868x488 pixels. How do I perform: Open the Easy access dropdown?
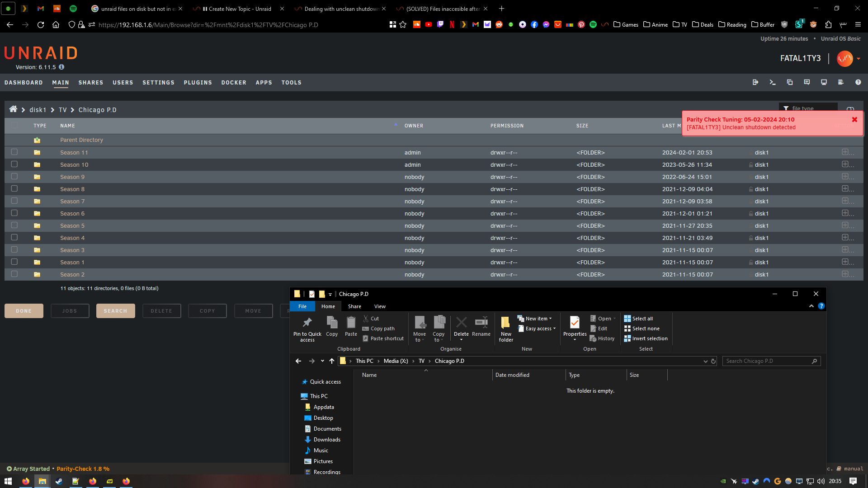tap(537, 328)
